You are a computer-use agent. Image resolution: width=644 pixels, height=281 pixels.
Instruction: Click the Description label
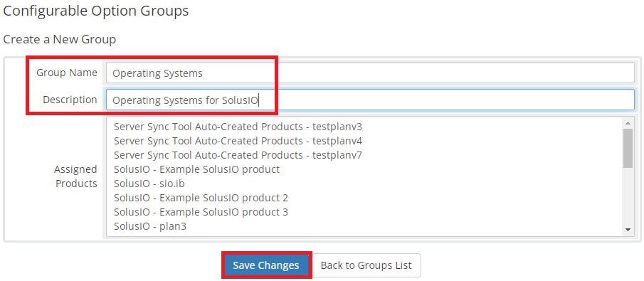[x=70, y=100]
